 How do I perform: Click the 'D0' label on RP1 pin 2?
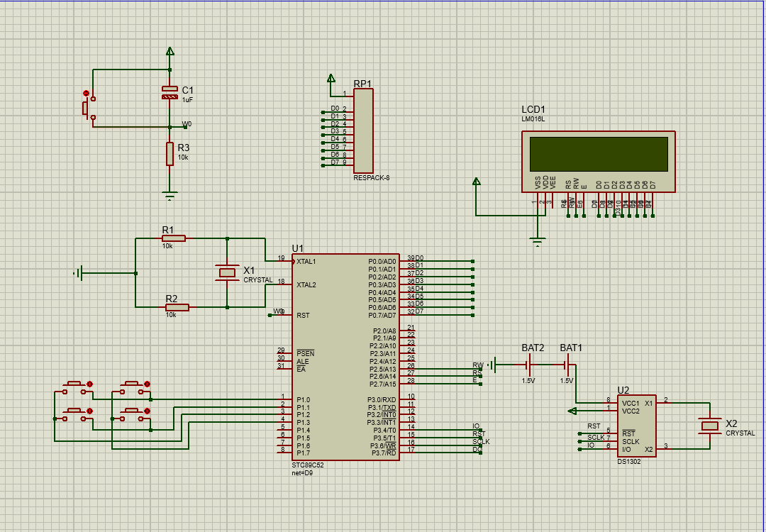click(x=335, y=109)
